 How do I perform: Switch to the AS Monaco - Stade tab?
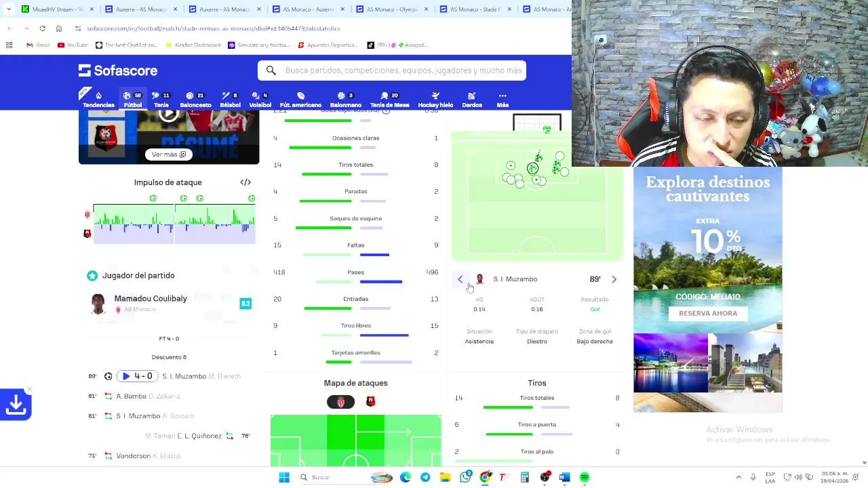coord(475,9)
